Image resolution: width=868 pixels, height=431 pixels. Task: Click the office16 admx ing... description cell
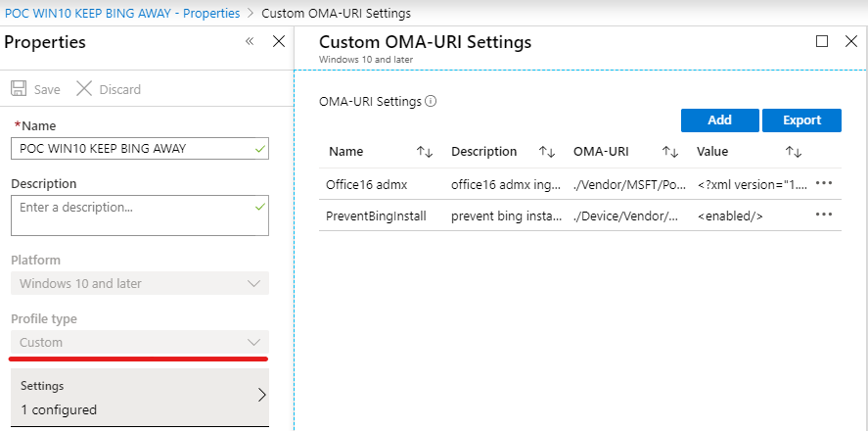[x=507, y=184]
